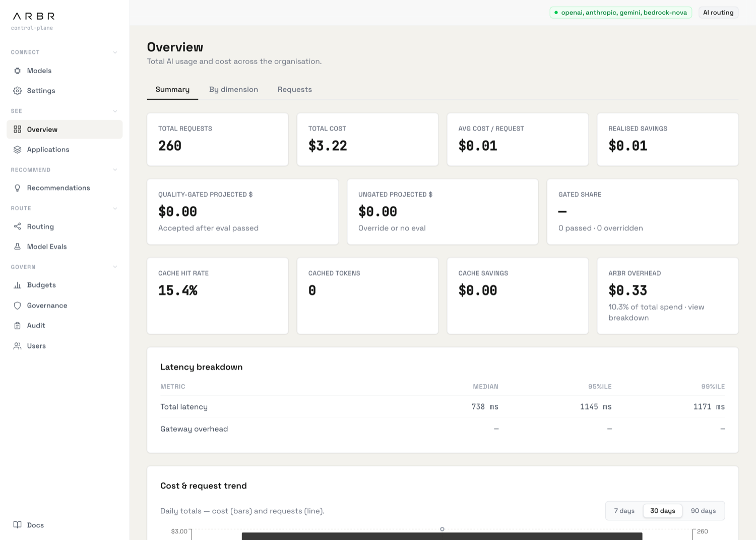Click the $0.33 ARBR overhead value
The height and width of the screenshot is (540, 756).
coord(627,290)
